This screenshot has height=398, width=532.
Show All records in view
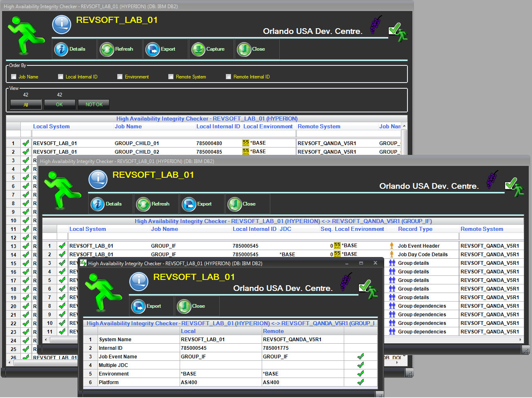26,105
